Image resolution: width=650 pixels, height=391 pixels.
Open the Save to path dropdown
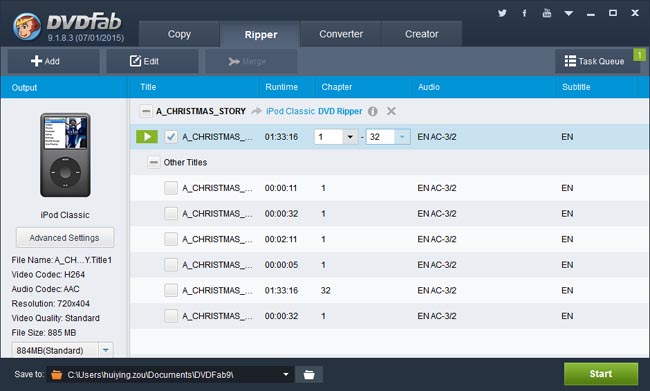click(x=286, y=374)
